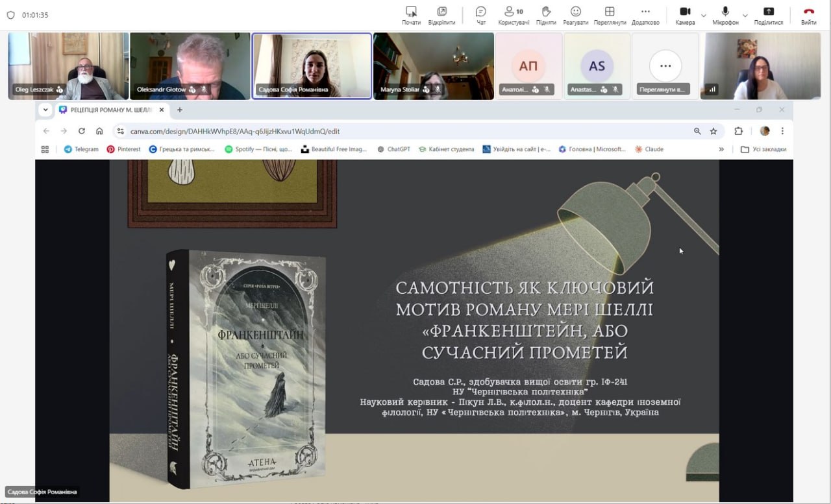Image resolution: width=831 pixels, height=504 pixels.
Task: Open the Pinterest bookmark
Action: pyautogui.click(x=123, y=149)
